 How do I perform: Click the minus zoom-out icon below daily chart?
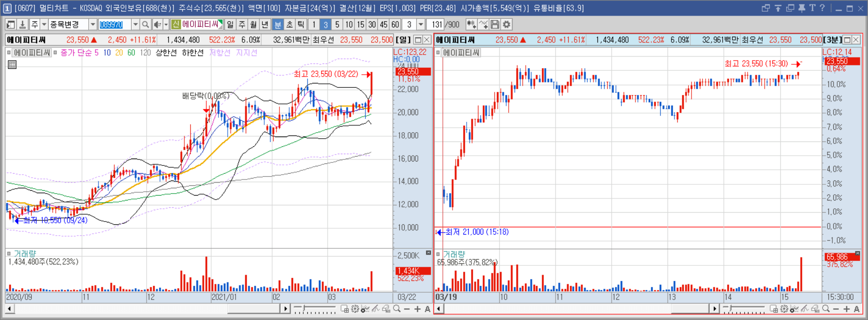(407, 309)
